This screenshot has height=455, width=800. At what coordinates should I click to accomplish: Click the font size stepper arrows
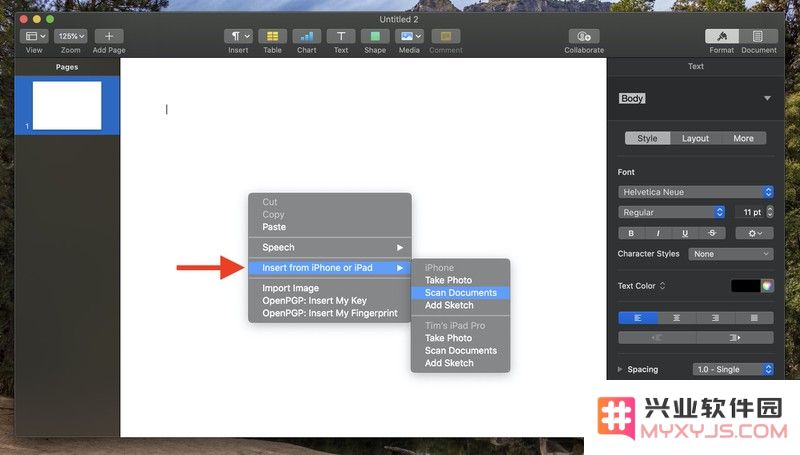[770, 212]
